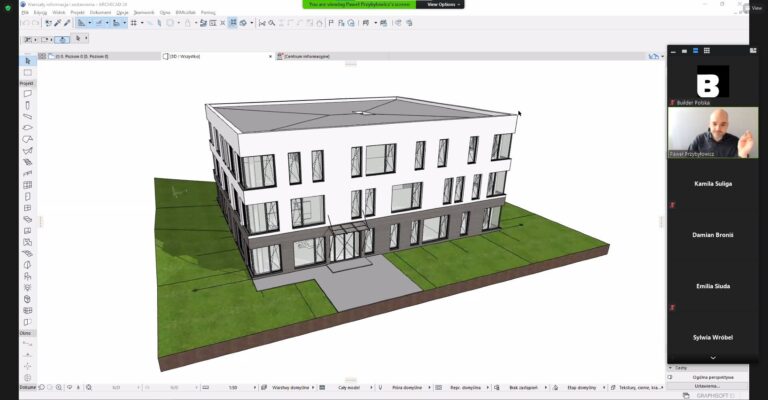The width and height of the screenshot is (768, 400).
Task: Switch to the 0. Poziom 0 floor plan tab
Action: 100,56
